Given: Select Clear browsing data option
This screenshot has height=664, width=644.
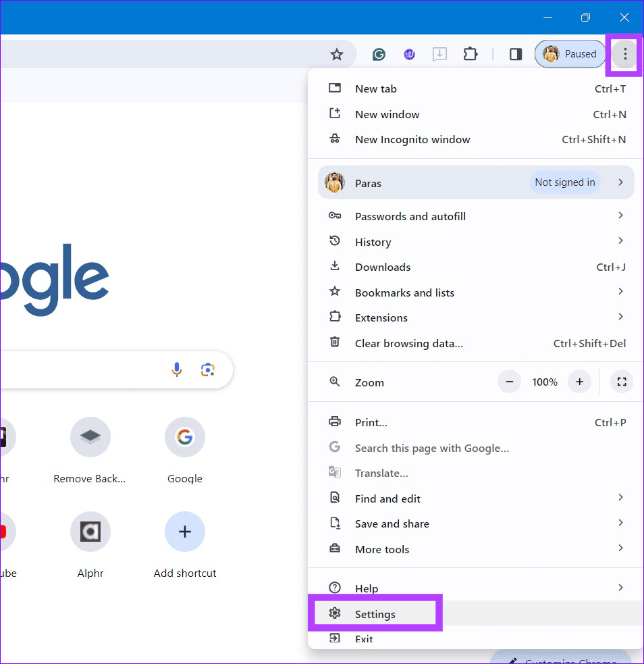Looking at the screenshot, I should point(477,343).
